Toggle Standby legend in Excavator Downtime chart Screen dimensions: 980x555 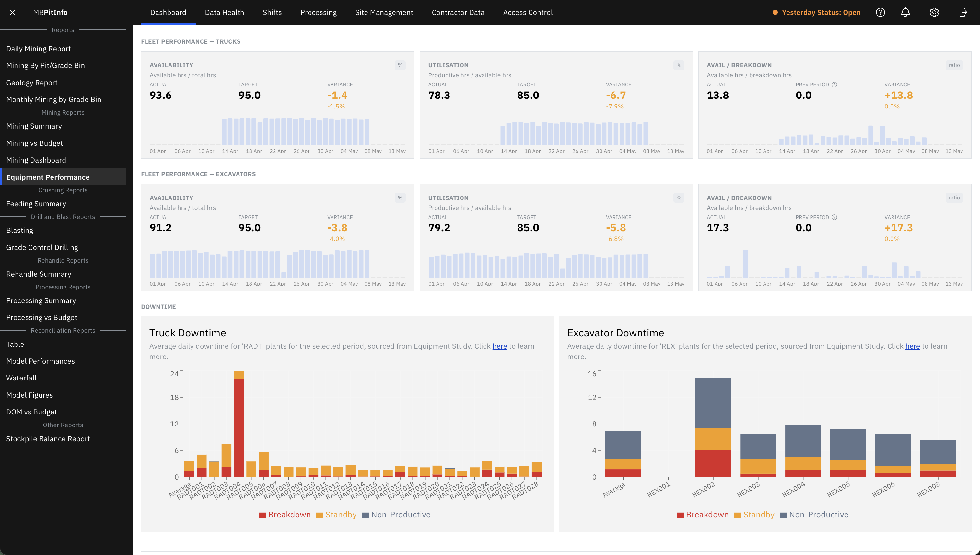click(754, 515)
